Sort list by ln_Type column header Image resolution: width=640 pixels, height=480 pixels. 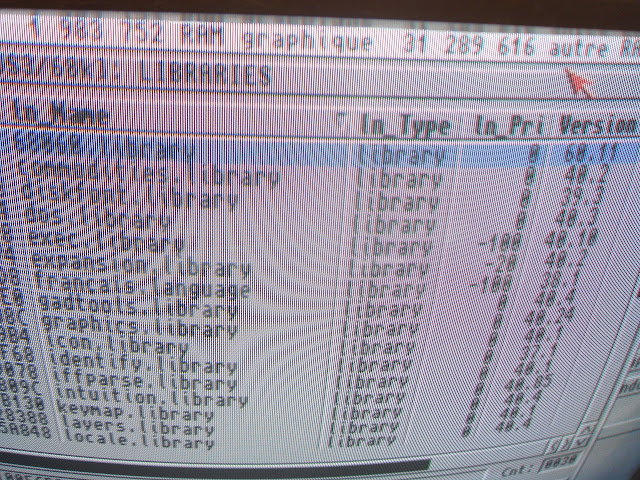coord(405,126)
